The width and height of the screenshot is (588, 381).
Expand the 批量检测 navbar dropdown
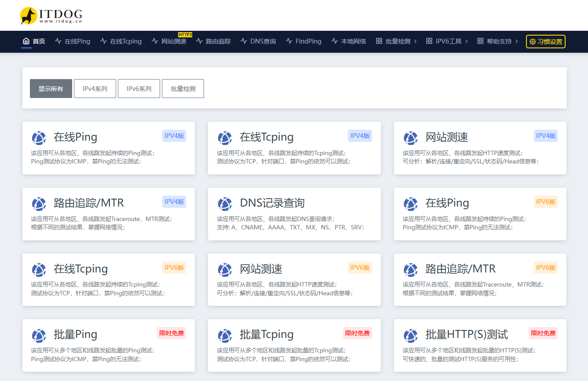397,41
